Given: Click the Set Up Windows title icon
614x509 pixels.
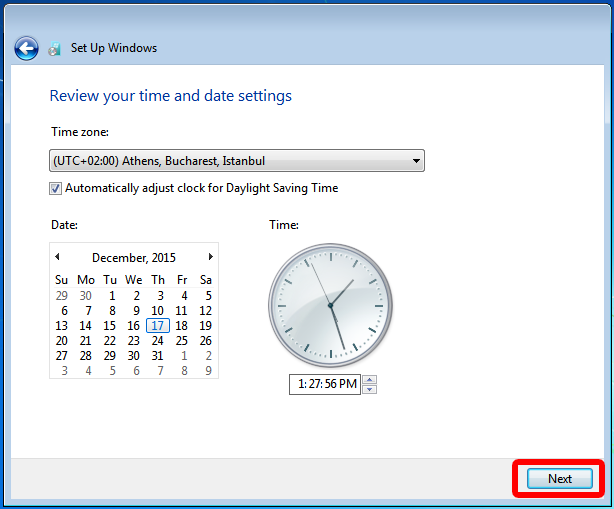Looking at the screenshot, I should [x=55, y=49].
